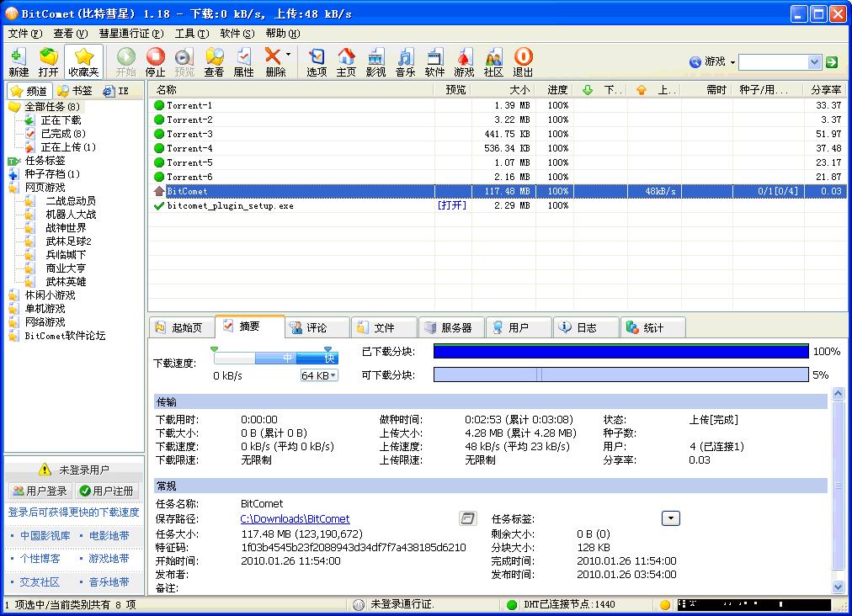Open the C:\Downloads\BitComet save path link

tap(295, 519)
